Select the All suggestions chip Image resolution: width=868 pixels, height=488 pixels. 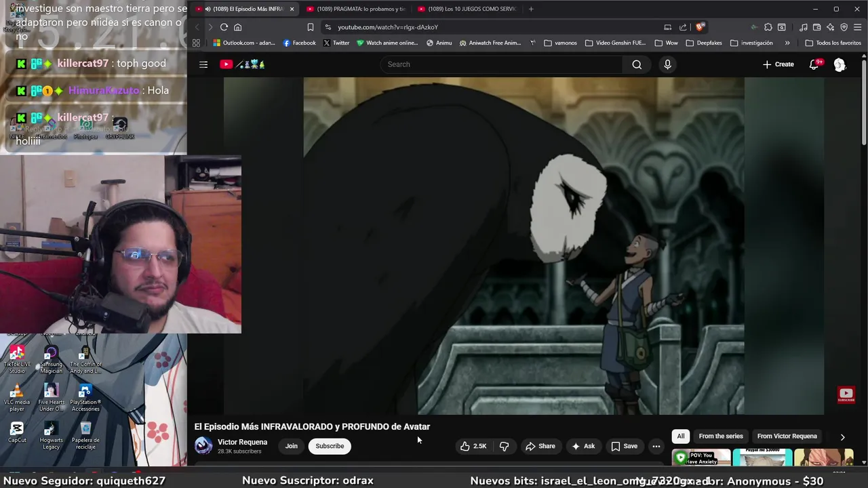click(680, 436)
